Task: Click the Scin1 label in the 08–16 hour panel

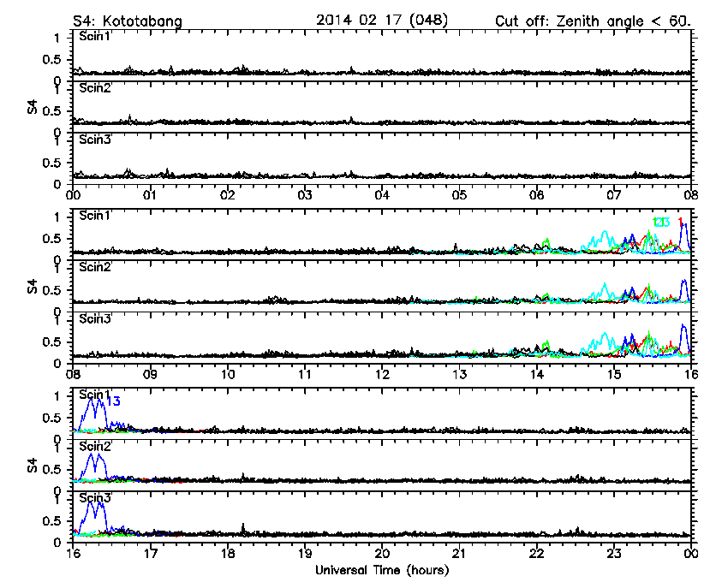Action: coord(95,216)
